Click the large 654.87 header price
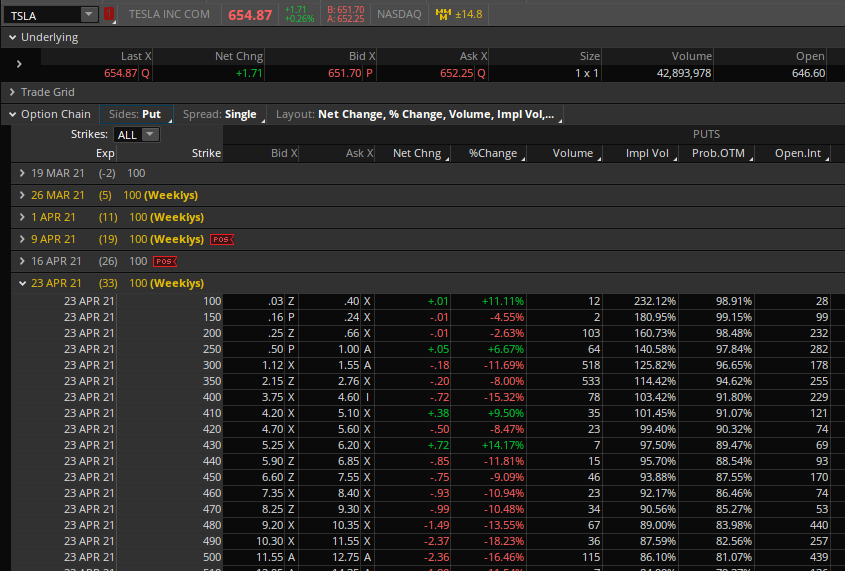Image resolution: width=845 pixels, height=571 pixels. [250, 15]
